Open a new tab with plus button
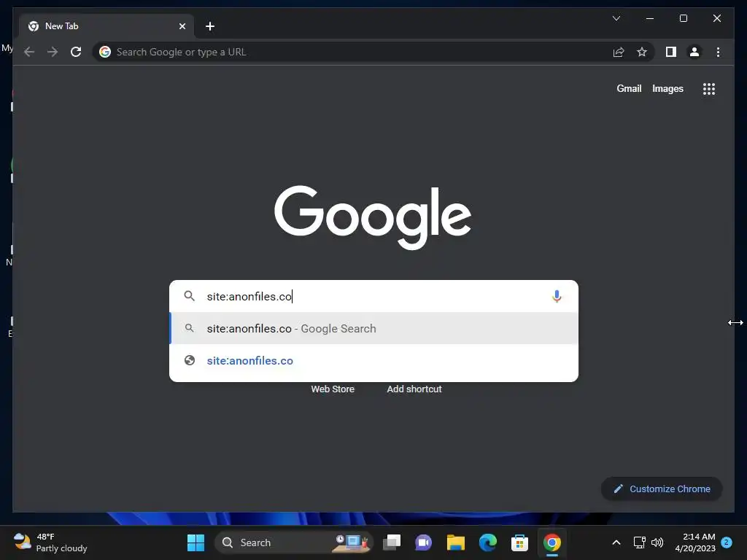 point(209,26)
